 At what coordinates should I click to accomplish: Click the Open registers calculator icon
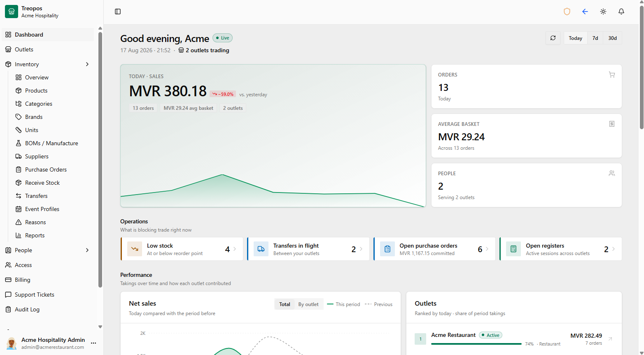[513, 249]
